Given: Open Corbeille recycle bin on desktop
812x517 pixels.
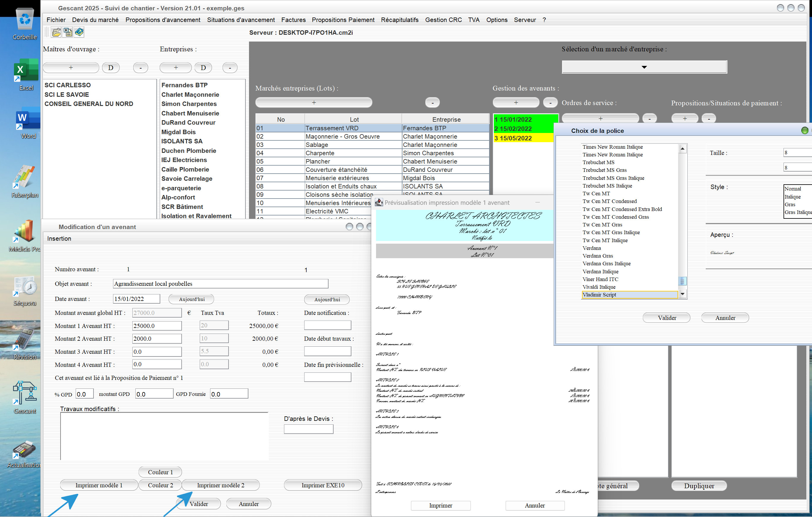Looking at the screenshot, I should coord(25,24).
